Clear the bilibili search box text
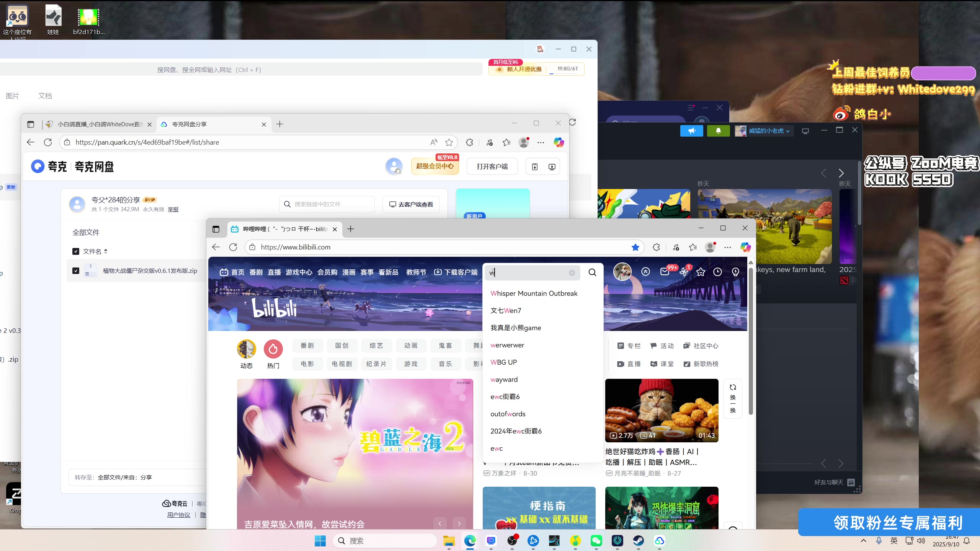 [572, 273]
